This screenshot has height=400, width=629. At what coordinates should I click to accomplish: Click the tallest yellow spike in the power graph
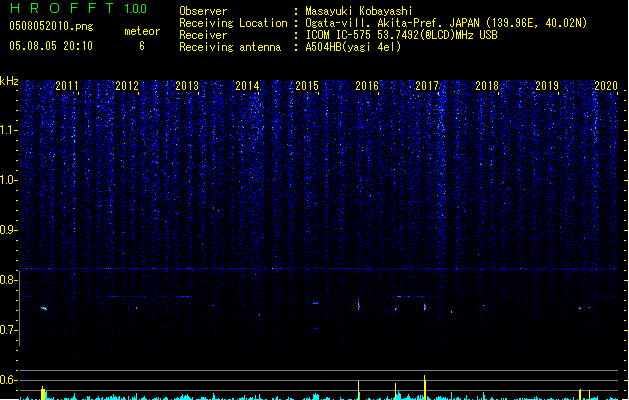pos(424,387)
